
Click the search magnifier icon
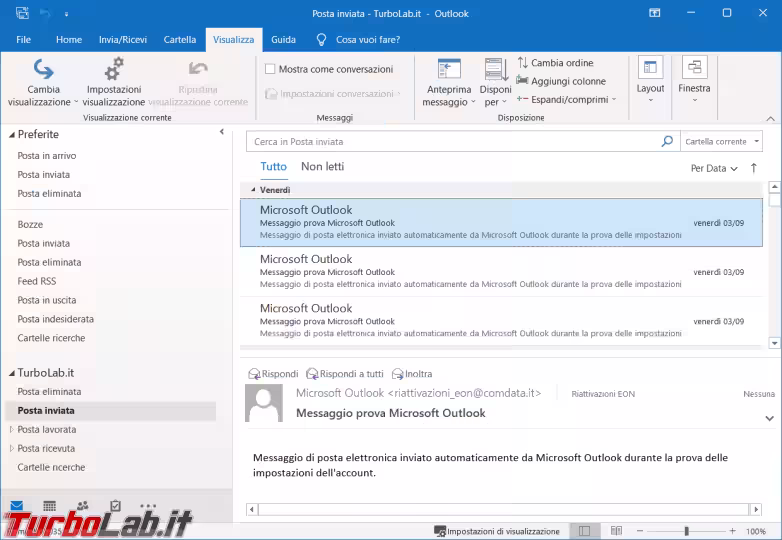click(x=667, y=141)
